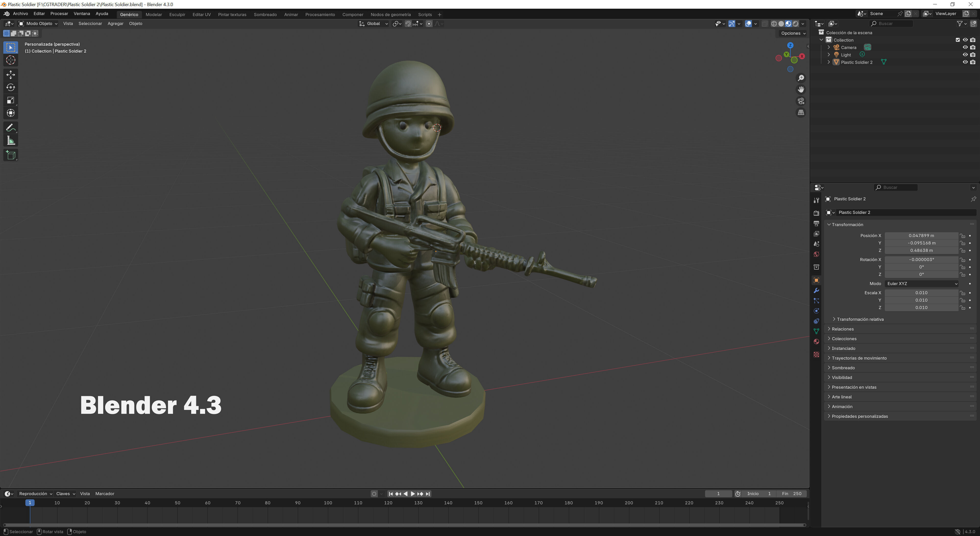The width and height of the screenshot is (980, 536).
Task: Hide Plastic Soldier 2 in viewport
Action: [965, 62]
